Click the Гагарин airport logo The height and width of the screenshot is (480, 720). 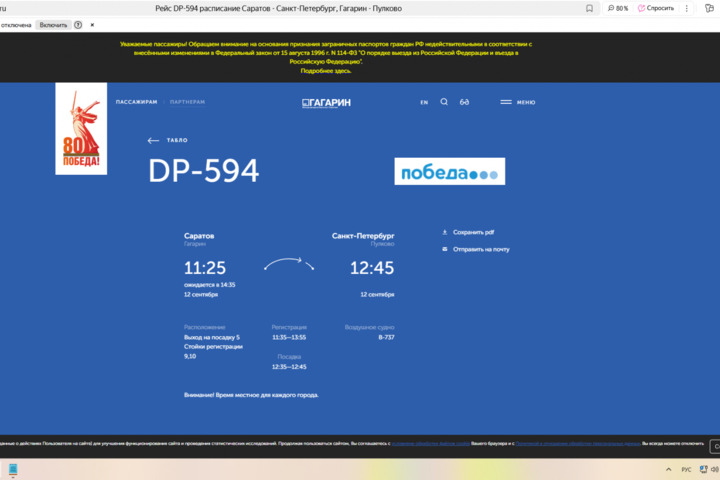326,102
